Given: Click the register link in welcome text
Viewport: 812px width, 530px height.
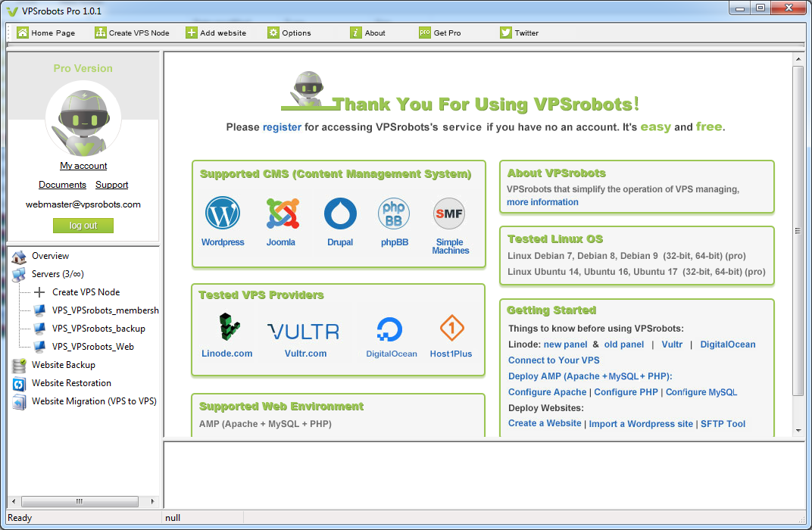Looking at the screenshot, I should (x=282, y=127).
